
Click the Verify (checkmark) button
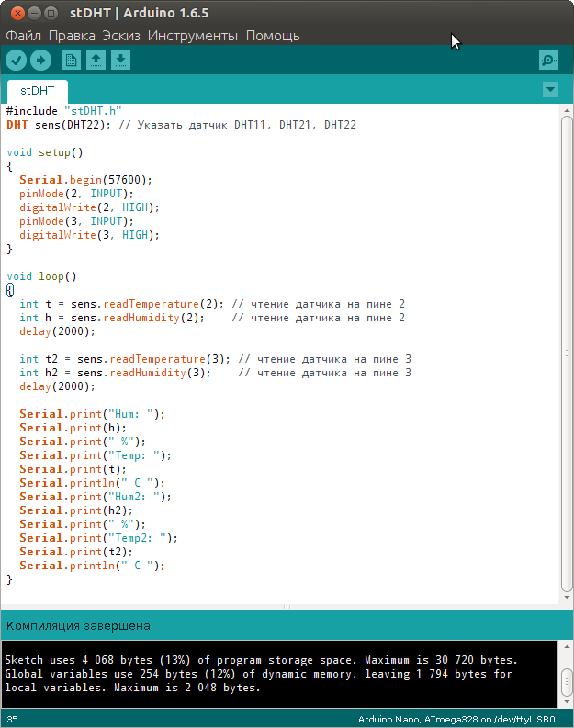click(17, 61)
